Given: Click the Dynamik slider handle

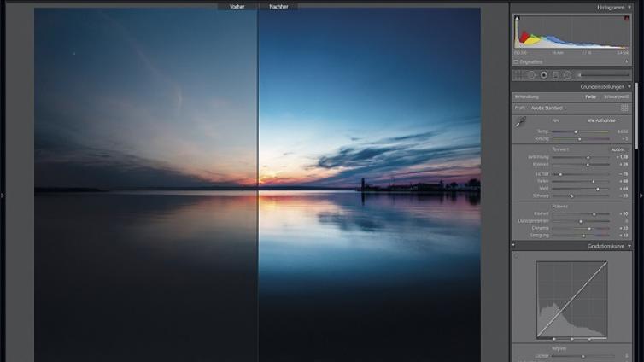Looking at the screenshot, I should click(x=589, y=229).
